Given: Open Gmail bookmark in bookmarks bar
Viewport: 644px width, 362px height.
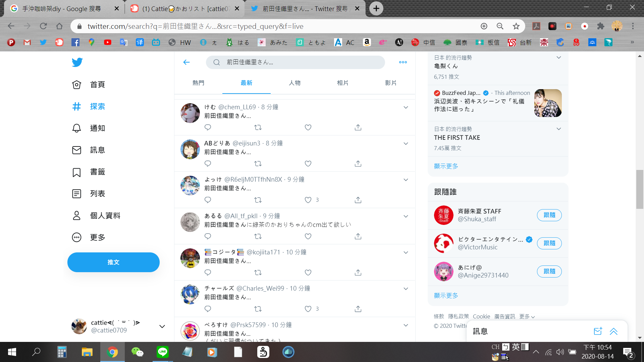Looking at the screenshot, I should (27, 42).
